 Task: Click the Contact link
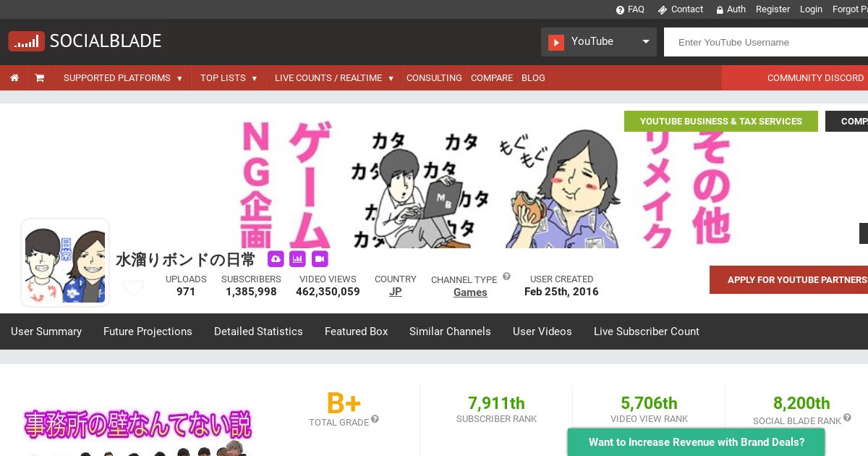click(687, 9)
